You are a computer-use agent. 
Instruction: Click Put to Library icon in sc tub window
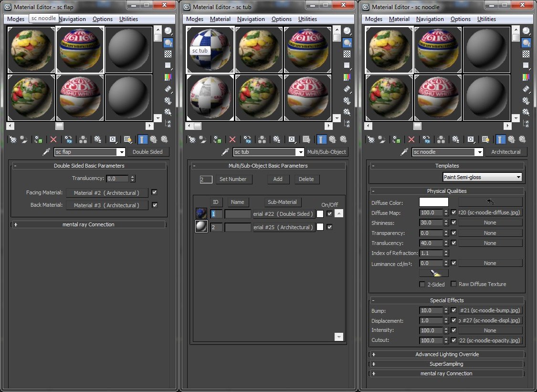click(x=276, y=139)
